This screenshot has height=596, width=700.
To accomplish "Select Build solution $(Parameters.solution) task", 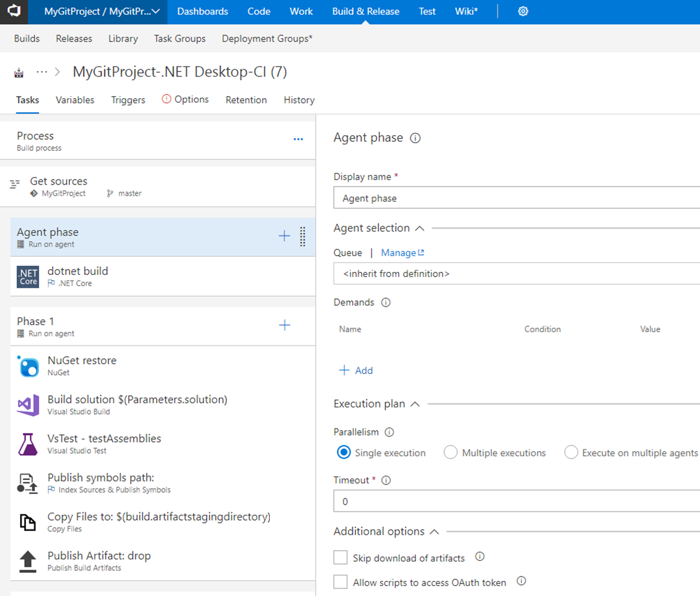I will click(163, 405).
